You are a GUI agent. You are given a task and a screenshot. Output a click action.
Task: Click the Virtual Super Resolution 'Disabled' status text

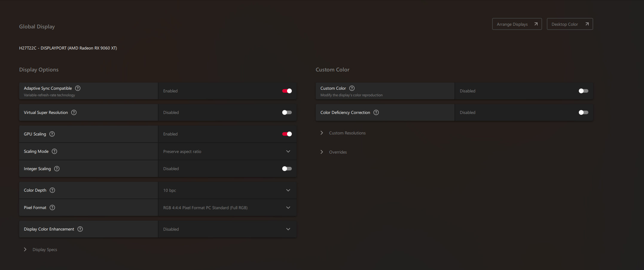pyautogui.click(x=171, y=112)
